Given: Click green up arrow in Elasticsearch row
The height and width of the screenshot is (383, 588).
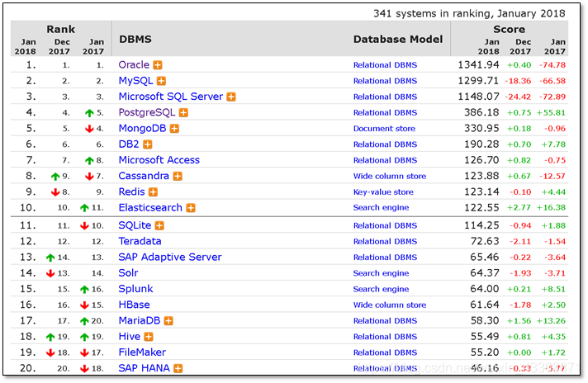Looking at the screenshot, I should pyautogui.click(x=84, y=208).
